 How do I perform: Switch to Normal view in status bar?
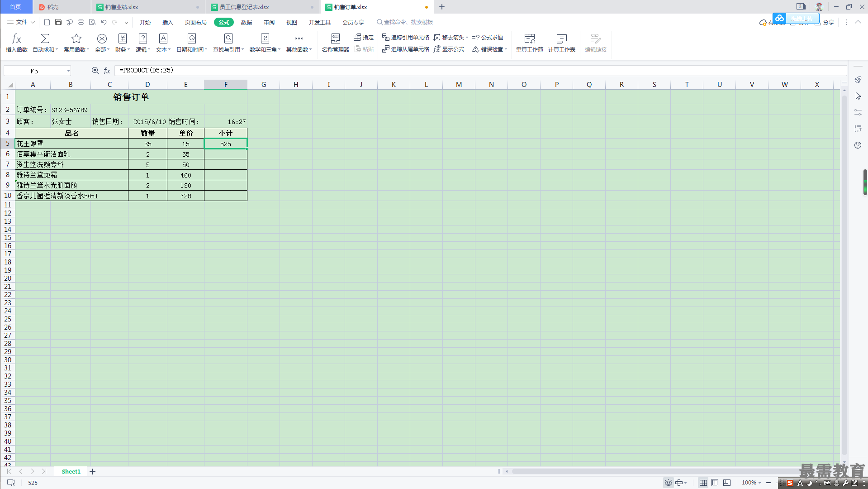pos(703,483)
